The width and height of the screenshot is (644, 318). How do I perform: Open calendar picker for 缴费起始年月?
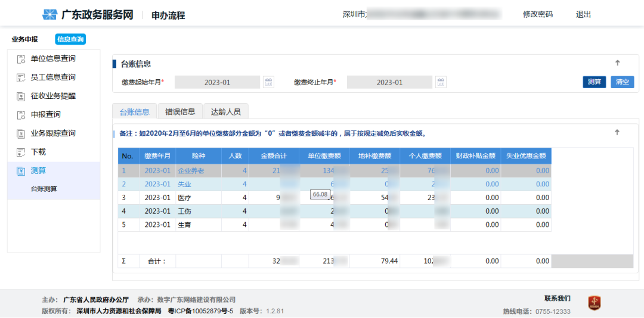268,82
